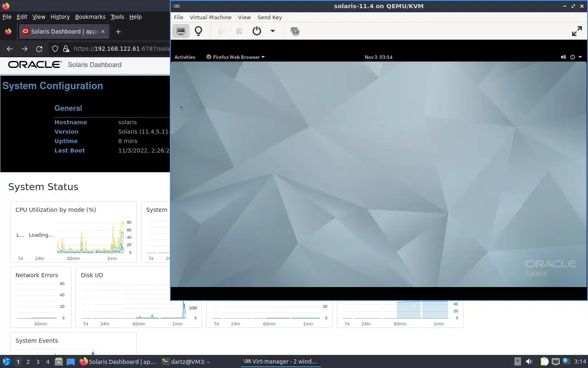
Task: Click the pinned Firefox View icon
Action: [8, 31]
